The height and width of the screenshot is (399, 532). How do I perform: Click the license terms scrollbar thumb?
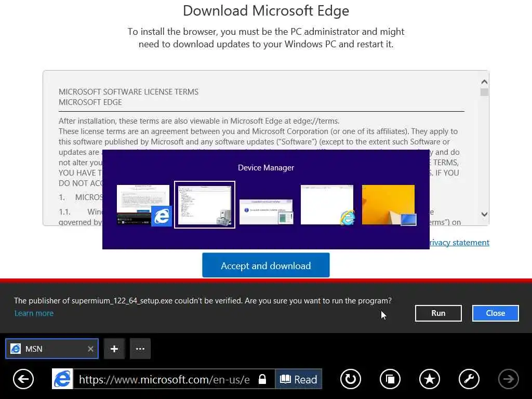[485, 92]
